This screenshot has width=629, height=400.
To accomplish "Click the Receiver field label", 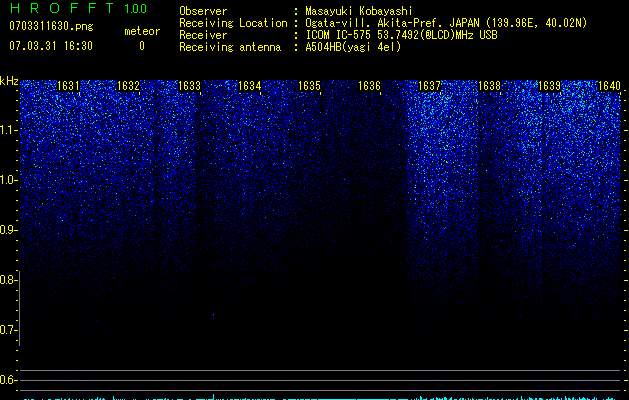I will click(x=203, y=35).
